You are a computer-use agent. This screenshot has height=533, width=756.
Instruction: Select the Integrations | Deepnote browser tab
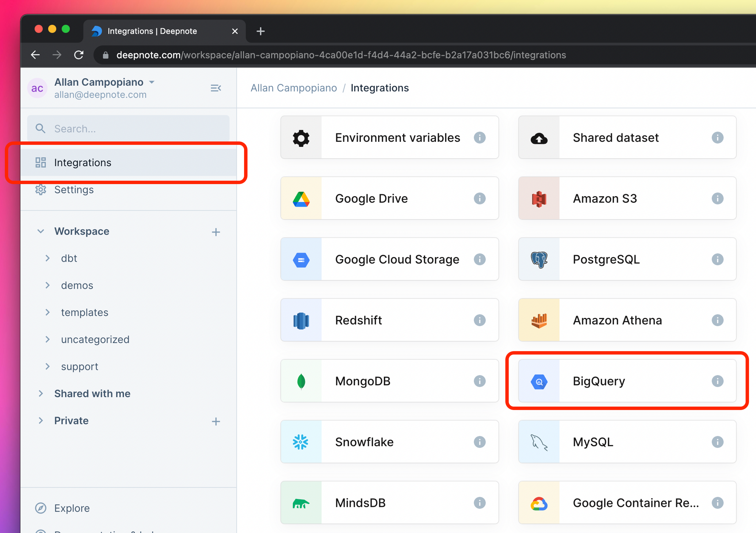pos(164,31)
